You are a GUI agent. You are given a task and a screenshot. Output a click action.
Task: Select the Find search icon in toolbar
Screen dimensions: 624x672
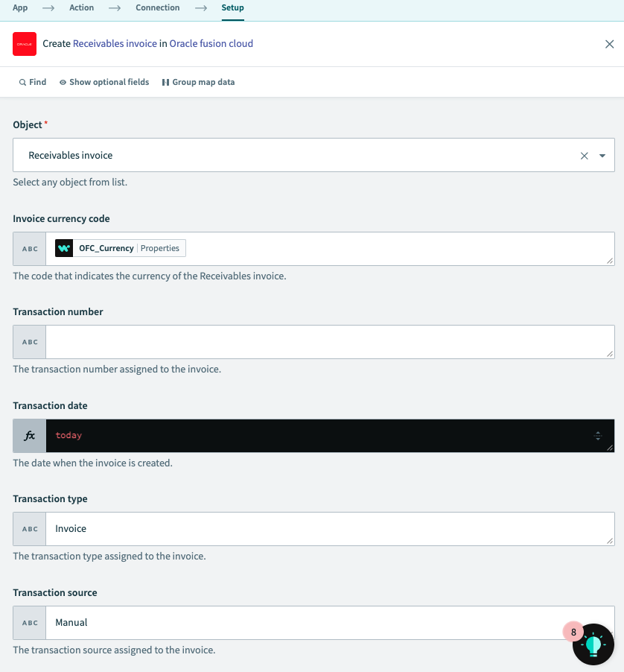[22, 82]
